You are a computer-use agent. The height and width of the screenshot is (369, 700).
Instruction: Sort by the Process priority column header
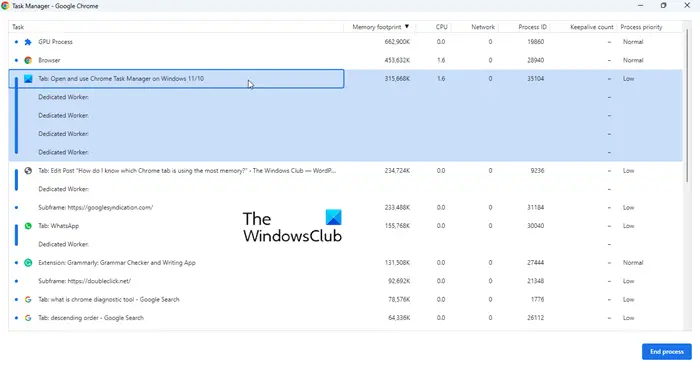[x=641, y=27]
